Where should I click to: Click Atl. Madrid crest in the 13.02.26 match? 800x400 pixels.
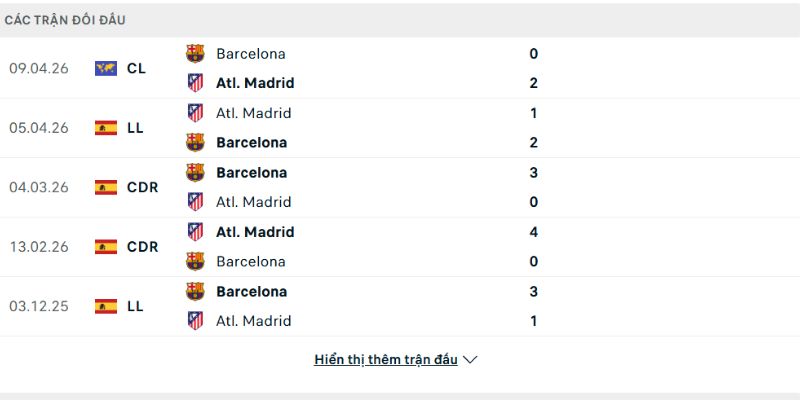[195, 232]
